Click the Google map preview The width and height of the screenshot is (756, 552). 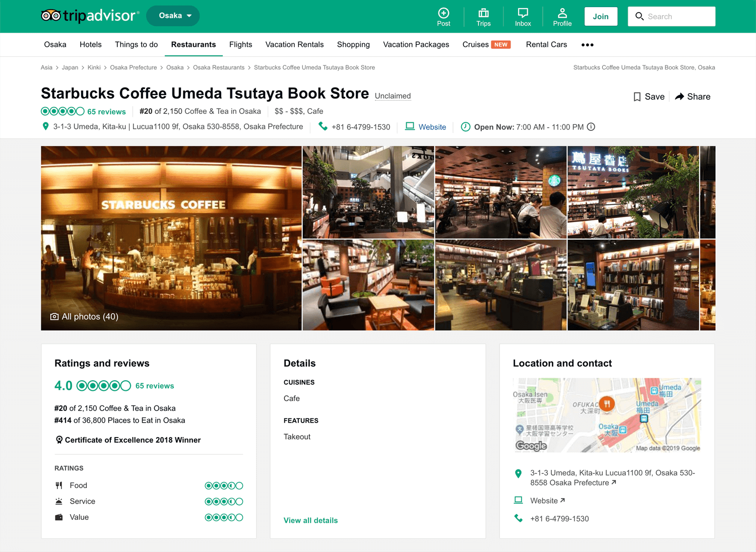pyautogui.click(x=607, y=415)
